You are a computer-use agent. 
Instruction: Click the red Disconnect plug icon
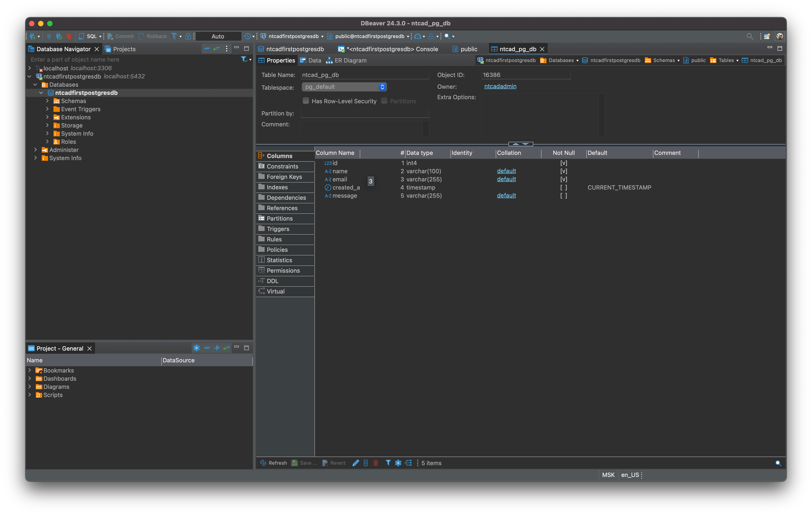(x=69, y=36)
